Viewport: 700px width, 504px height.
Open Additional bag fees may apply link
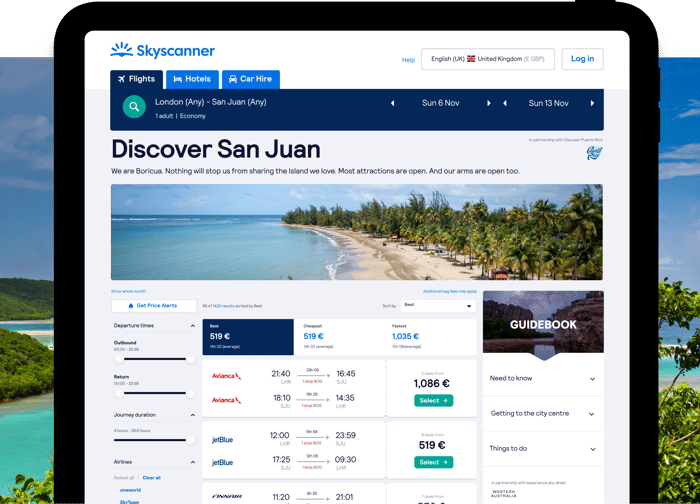coord(450,291)
